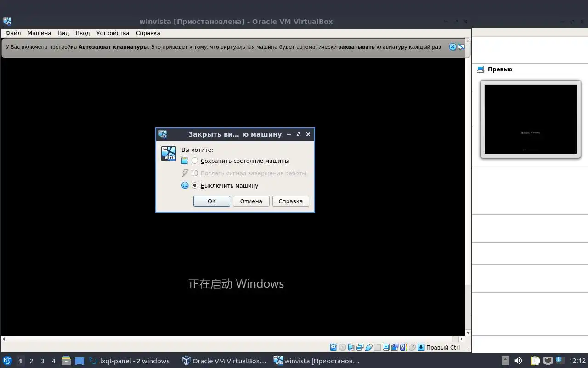
Task: Click the save state chip icon
Action: (185, 161)
